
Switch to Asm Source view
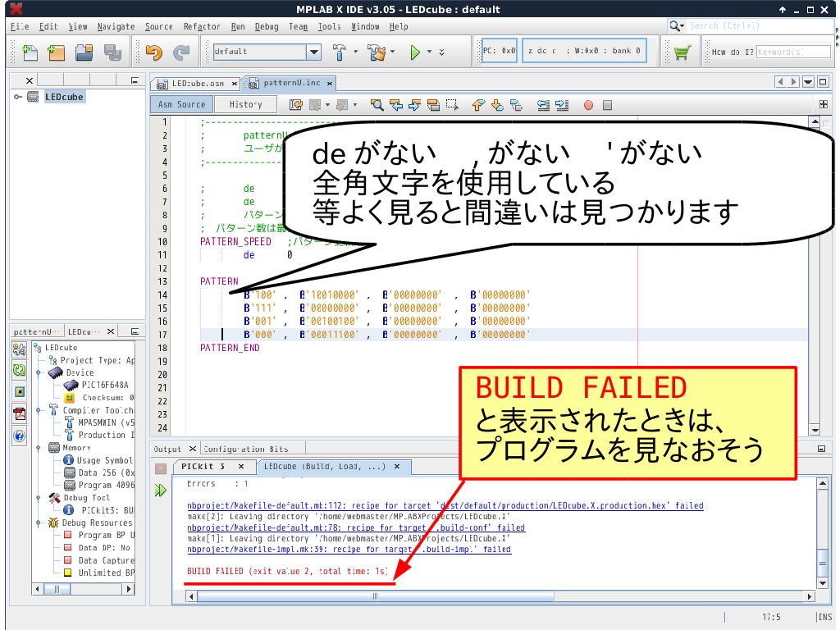[x=181, y=104]
